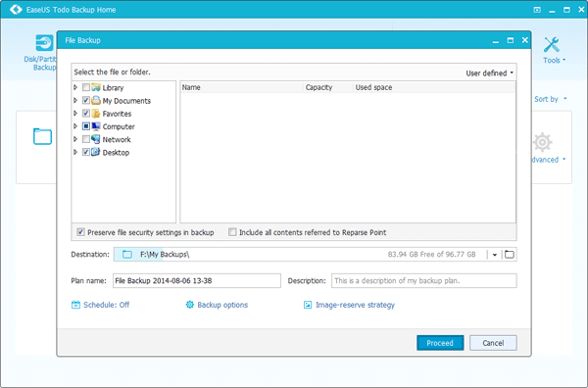Click the Advanced gear icon
This screenshot has width=588, height=388.
pos(542,142)
